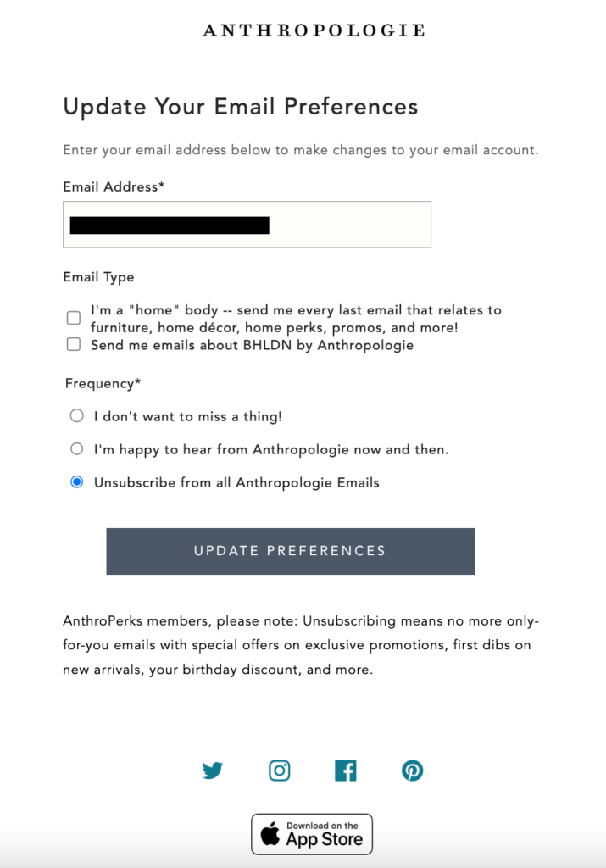Click the "Email Address*" field label

click(114, 186)
